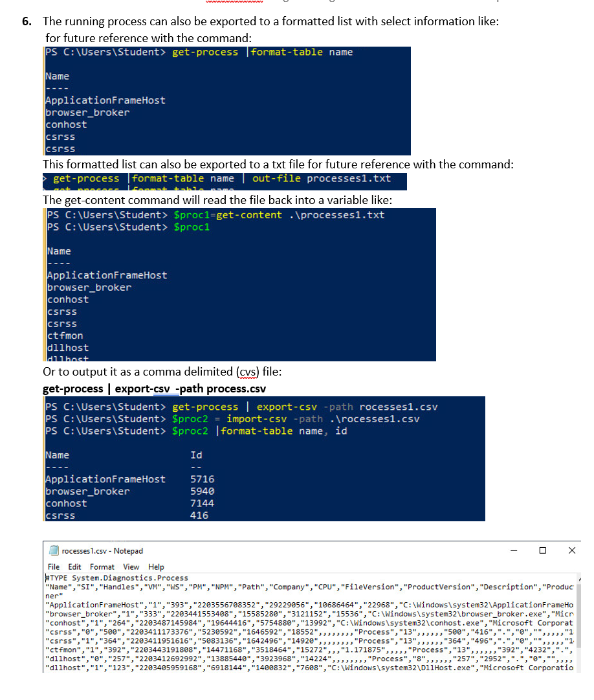
Task: Click the 'rocesses1.csv - Notepad' window title
Action: (x=102, y=551)
